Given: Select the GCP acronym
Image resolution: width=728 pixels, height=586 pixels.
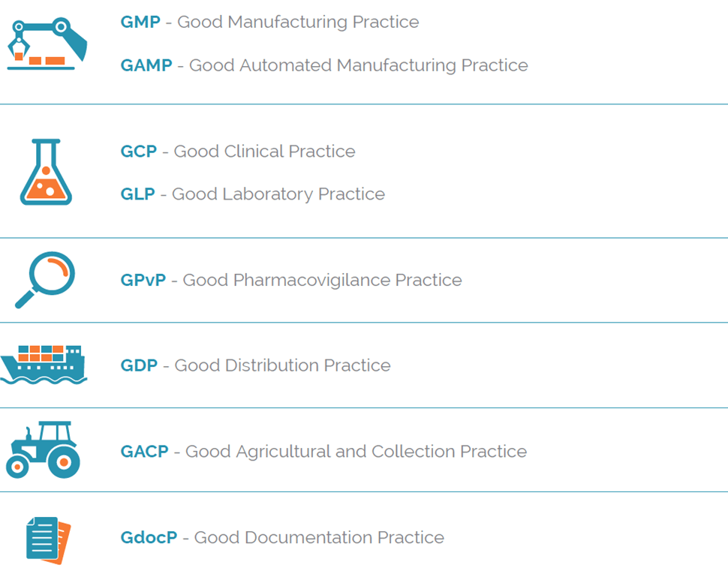Looking at the screenshot, I should pyautogui.click(x=139, y=152).
